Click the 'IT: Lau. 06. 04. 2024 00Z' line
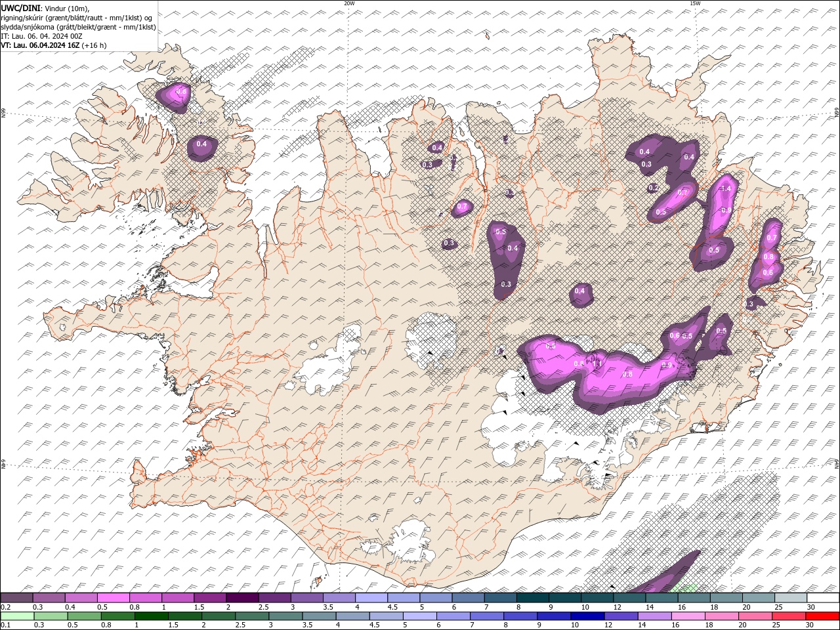Image resolution: width=840 pixels, height=630 pixels. pyautogui.click(x=41, y=36)
